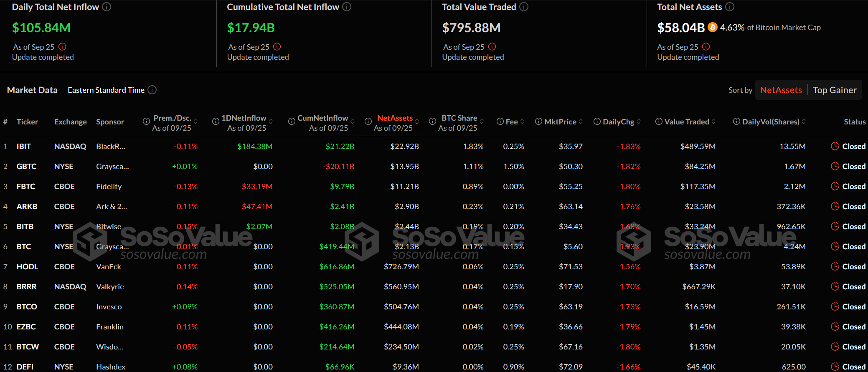Sort table by DailyVol(Shares) arrows

804,121
